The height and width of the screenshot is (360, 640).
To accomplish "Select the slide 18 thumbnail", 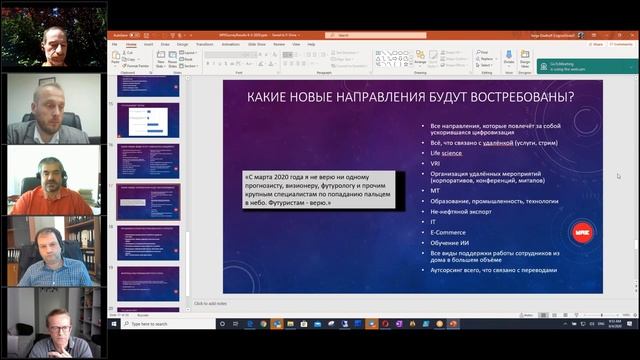I will click(148, 243).
